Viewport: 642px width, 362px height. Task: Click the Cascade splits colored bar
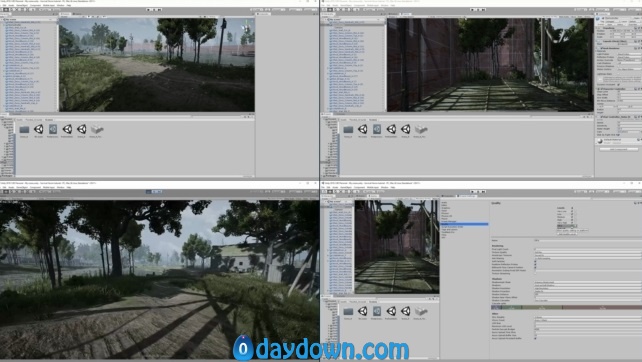(x=566, y=307)
